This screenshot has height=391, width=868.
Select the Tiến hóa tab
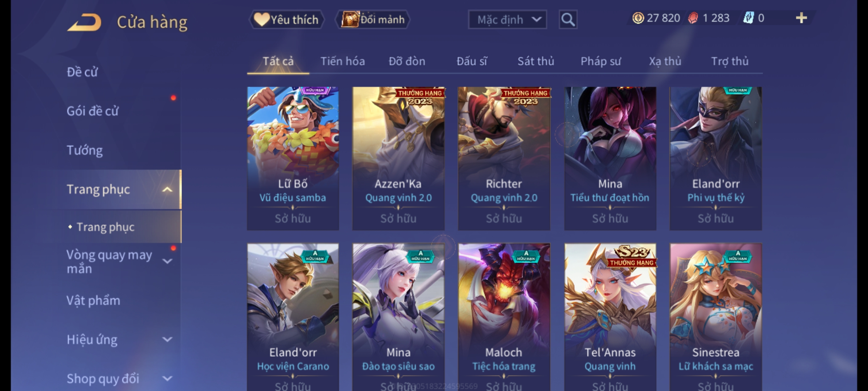(342, 61)
